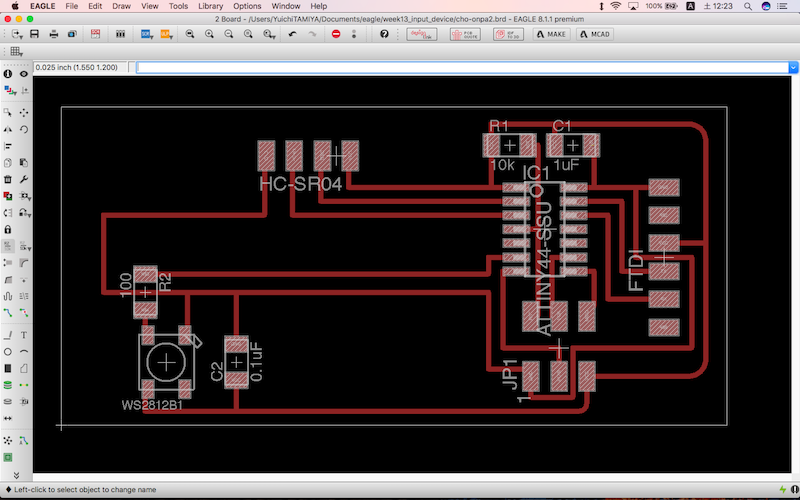Click the Redo arrow icon

click(x=312, y=34)
